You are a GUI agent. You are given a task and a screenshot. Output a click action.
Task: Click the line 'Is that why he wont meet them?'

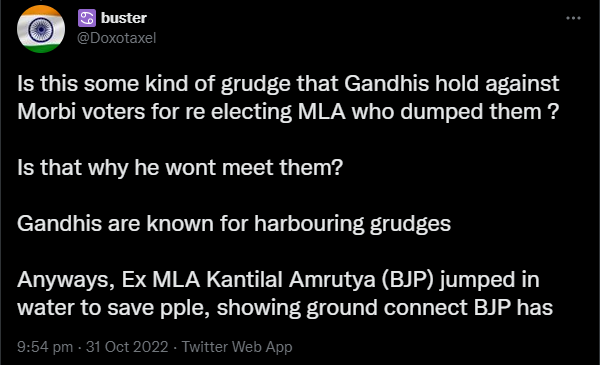(180, 168)
